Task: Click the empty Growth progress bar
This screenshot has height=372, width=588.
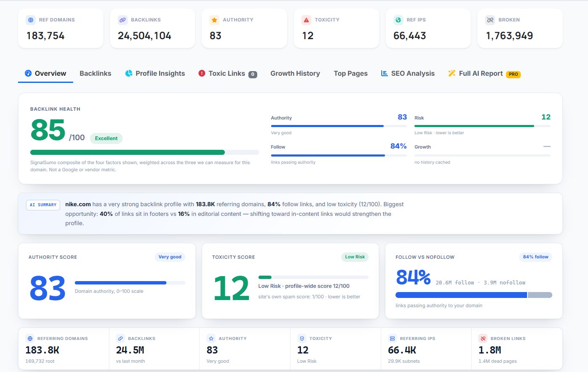Action: [x=483, y=155]
